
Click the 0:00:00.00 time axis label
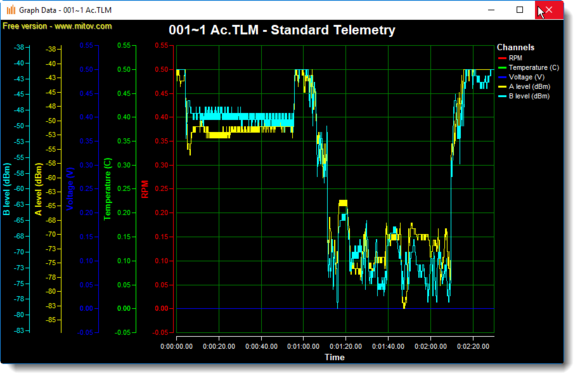[x=176, y=347]
